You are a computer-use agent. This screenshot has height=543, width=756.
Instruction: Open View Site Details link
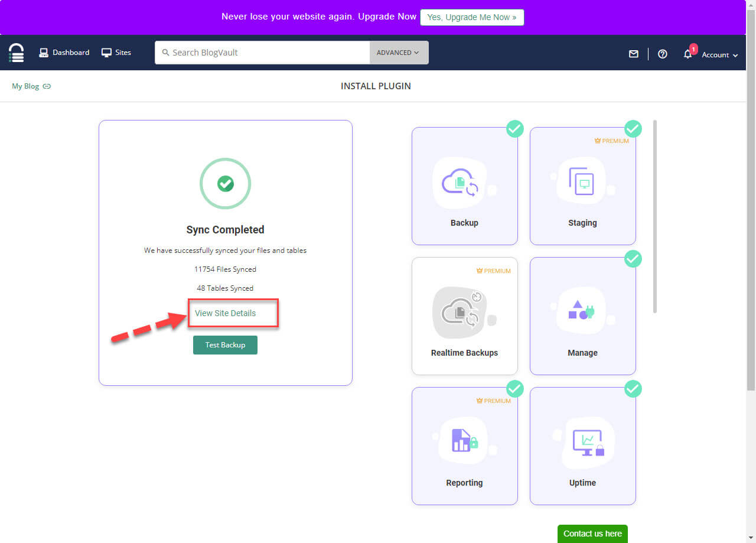click(x=225, y=313)
